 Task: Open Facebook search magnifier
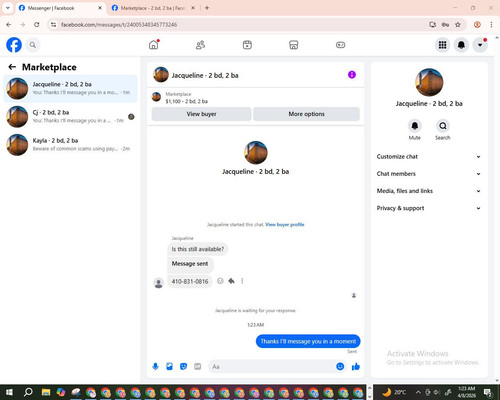[x=33, y=45]
